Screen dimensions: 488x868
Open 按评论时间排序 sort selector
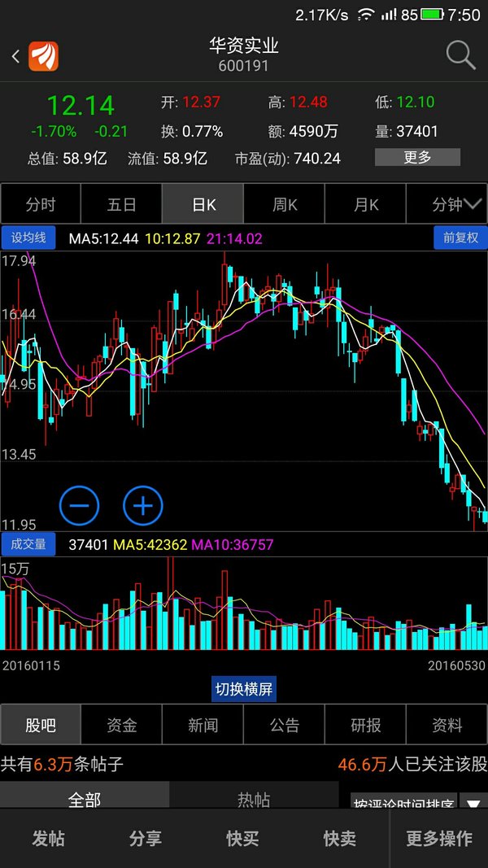tap(404, 804)
